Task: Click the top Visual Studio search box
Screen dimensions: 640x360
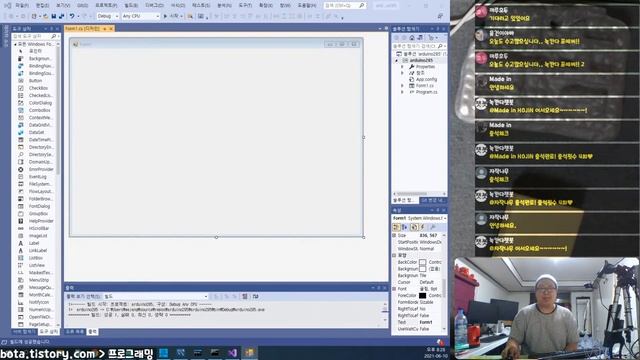Action: point(344,5)
